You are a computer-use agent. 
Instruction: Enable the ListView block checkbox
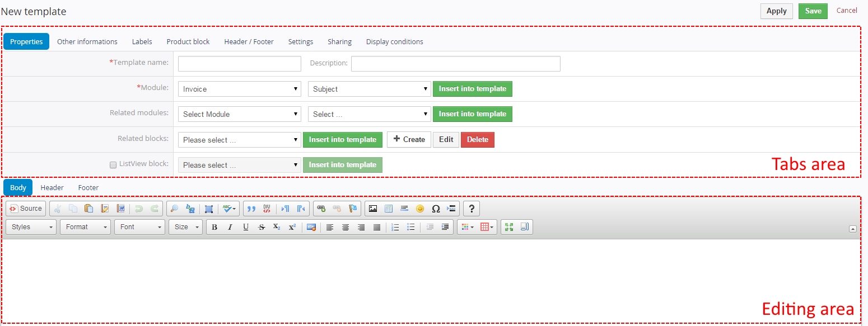113,165
